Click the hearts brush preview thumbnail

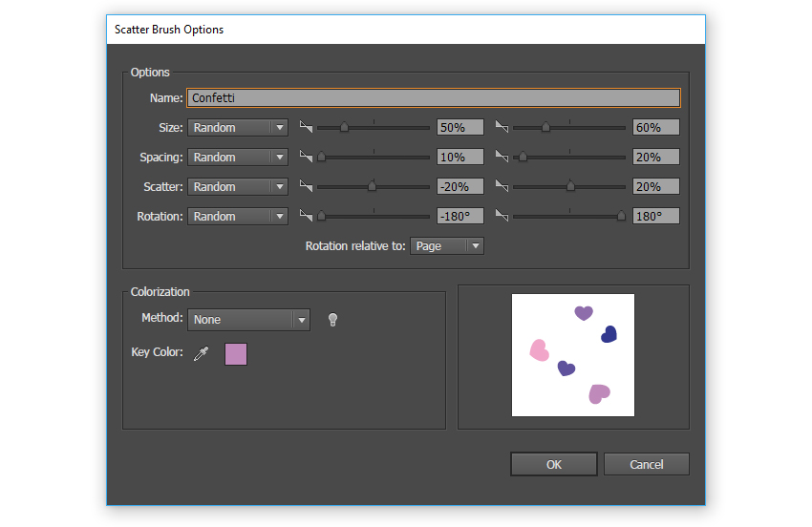[x=573, y=355]
